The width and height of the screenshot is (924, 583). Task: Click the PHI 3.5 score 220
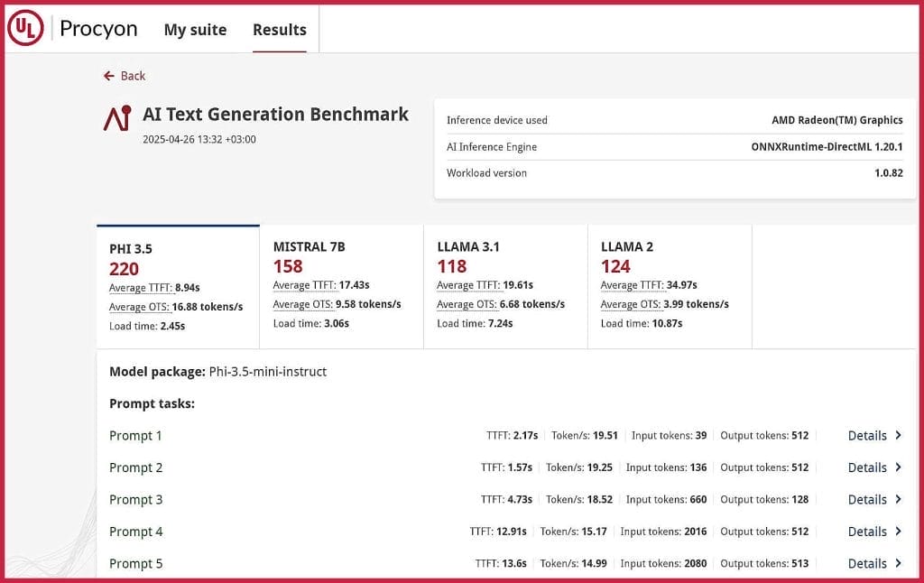coord(124,269)
